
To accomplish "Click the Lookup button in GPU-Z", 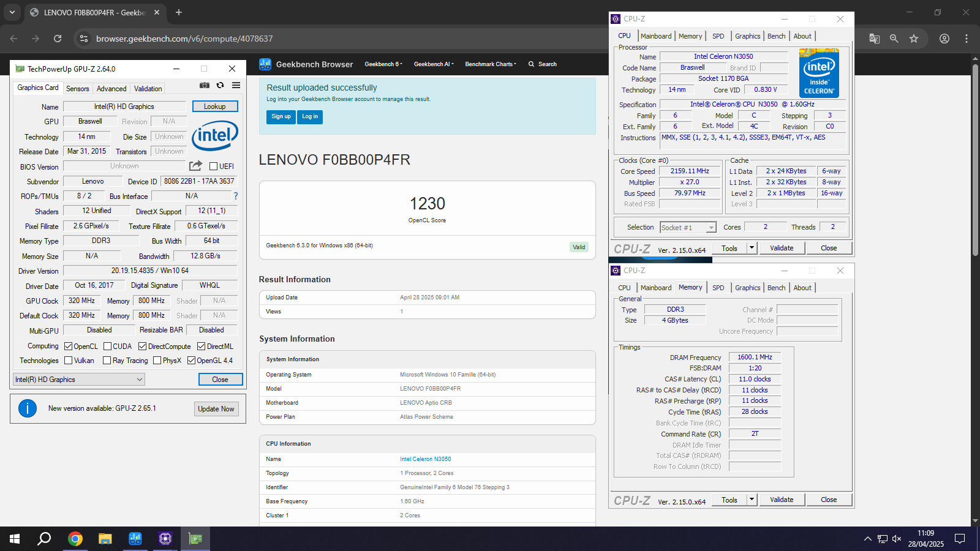I will [215, 107].
